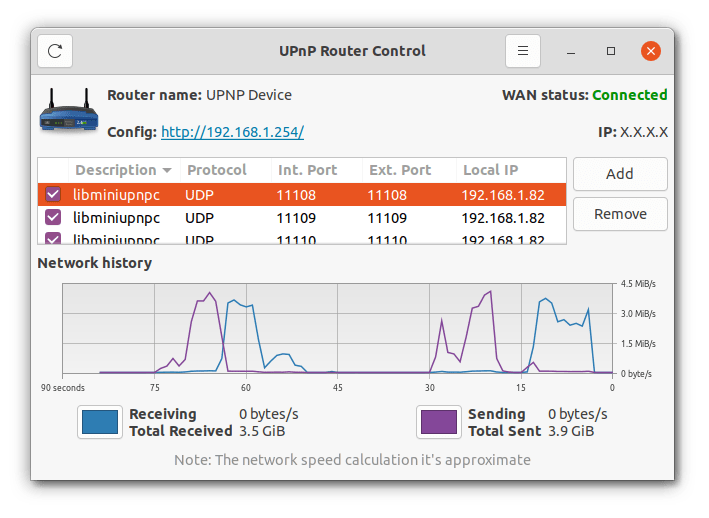Click the Total Sent value 3.9 GiB
709x518 pixels.
[571, 431]
